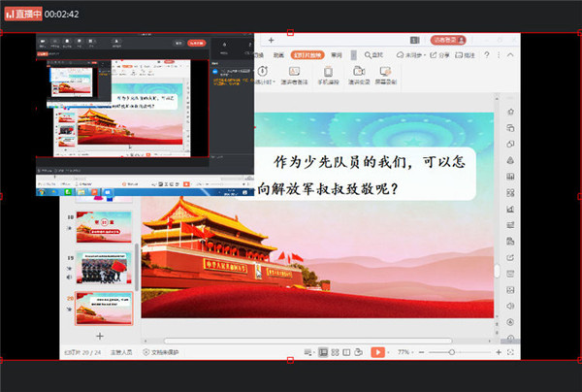Click the red 直播中 live status badge

point(23,15)
